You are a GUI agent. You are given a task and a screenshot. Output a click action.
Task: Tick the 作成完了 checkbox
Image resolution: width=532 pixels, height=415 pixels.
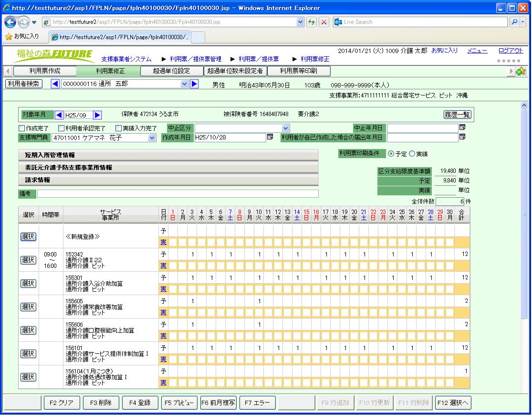click(22, 128)
